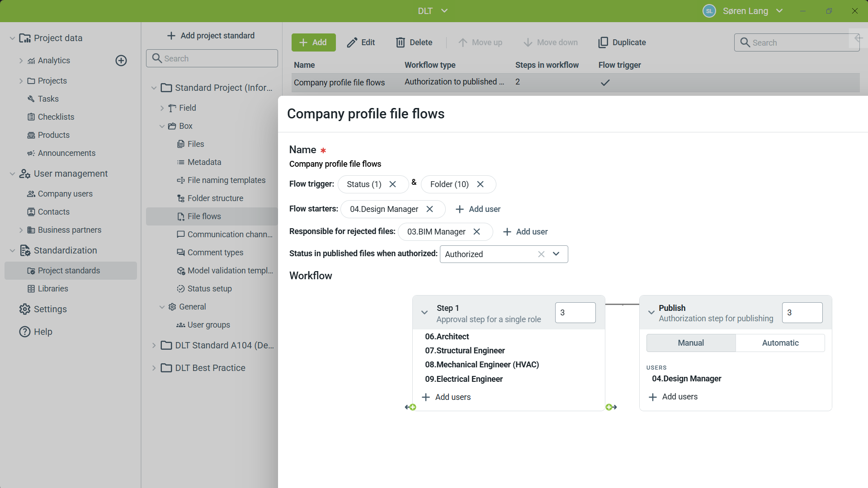Select Automatic publishing mode
Viewport: 868px width, 488px height.
click(780, 343)
